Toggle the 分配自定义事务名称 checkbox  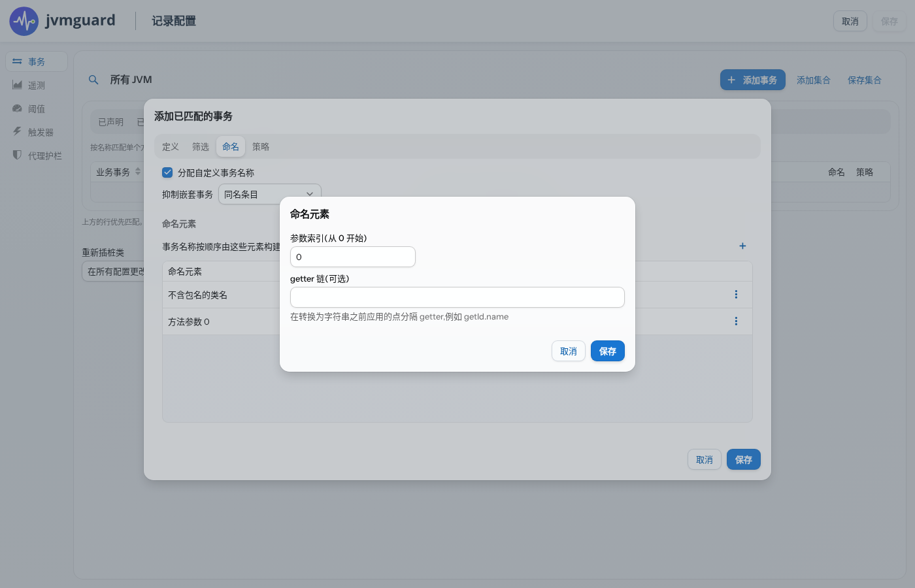pos(167,172)
